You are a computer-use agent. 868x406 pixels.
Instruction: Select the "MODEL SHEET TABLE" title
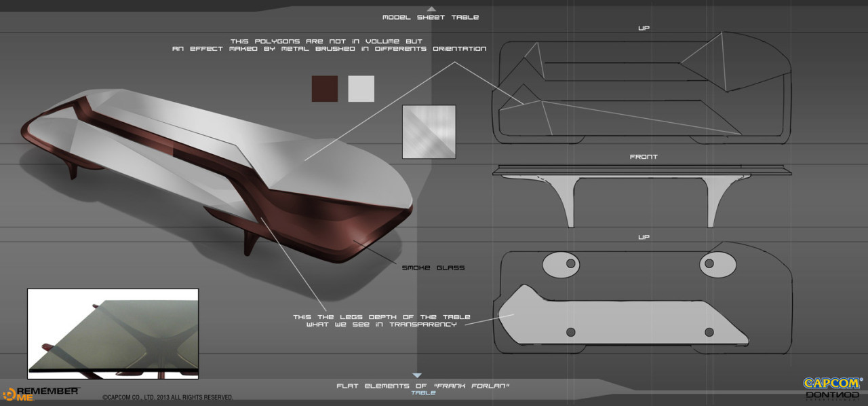click(x=431, y=18)
